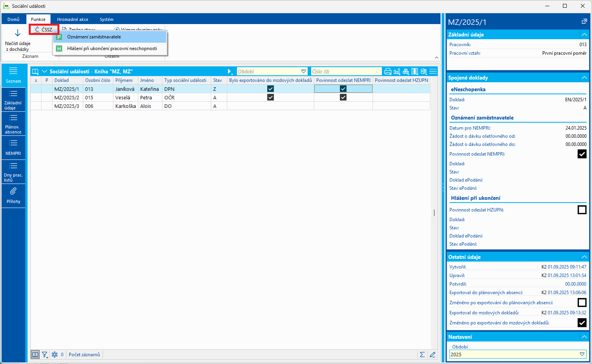Collapse the Spojené doklady section

click(584, 78)
